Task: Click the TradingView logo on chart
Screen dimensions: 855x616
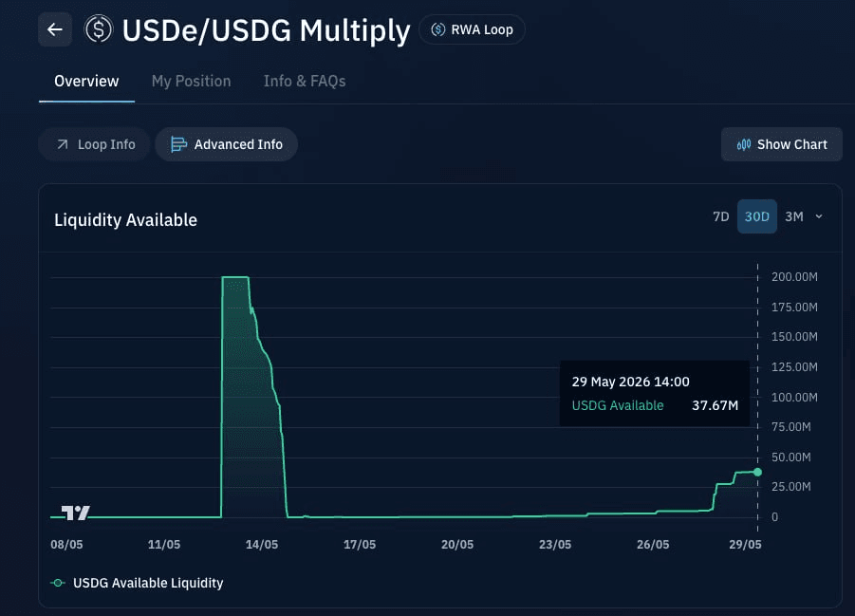Action: click(x=76, y=513)
